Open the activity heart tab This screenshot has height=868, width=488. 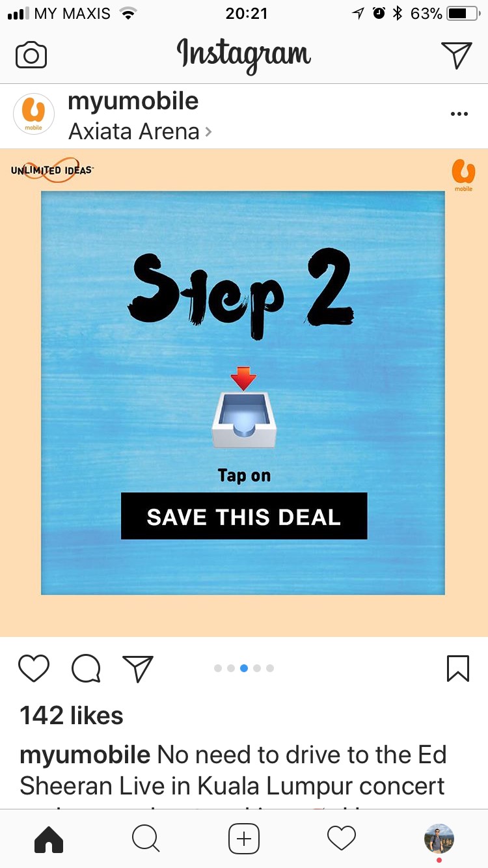(342, 839)
